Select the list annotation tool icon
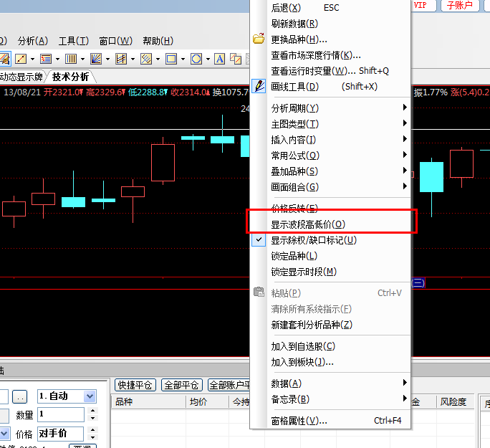 (46, 59)
